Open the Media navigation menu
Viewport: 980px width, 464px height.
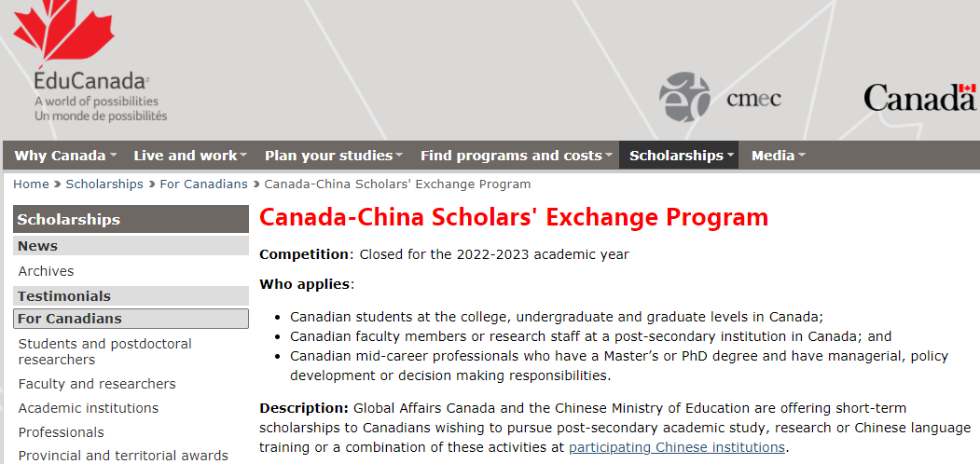pos(778,156)
